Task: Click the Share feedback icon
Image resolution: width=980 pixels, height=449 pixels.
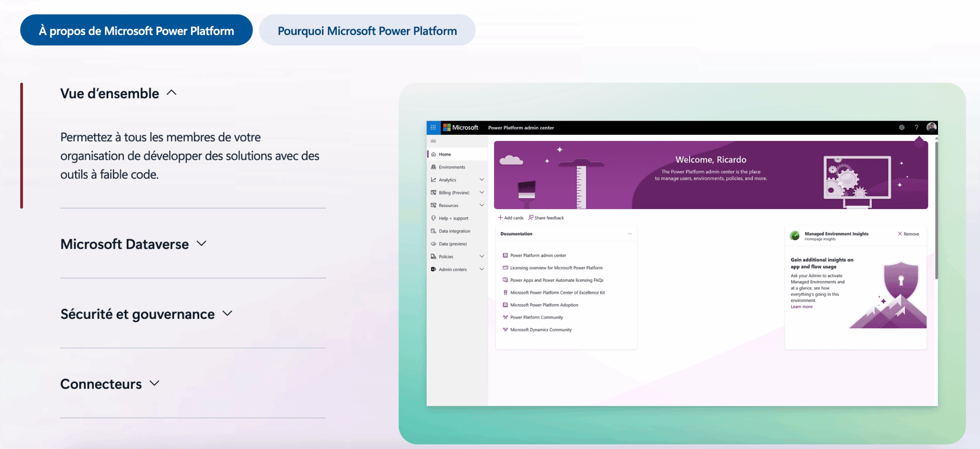Action: (531, 218)
